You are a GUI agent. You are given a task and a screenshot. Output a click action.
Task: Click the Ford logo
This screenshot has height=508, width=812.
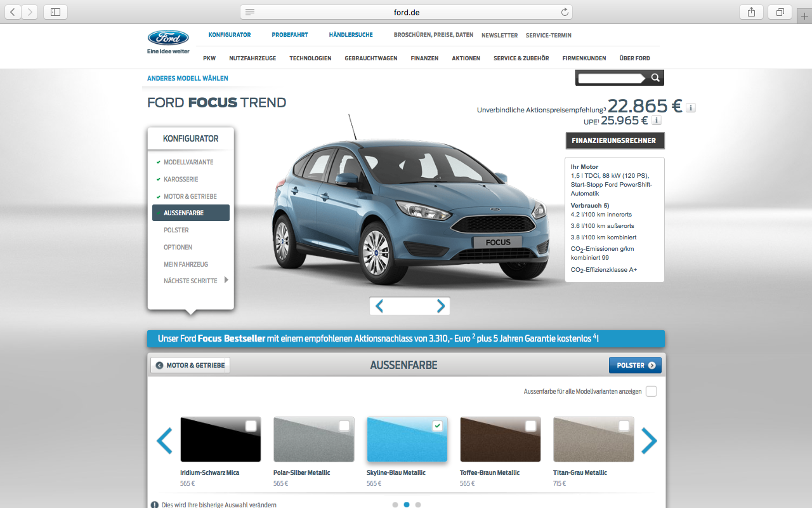click(x=168, y=38)
